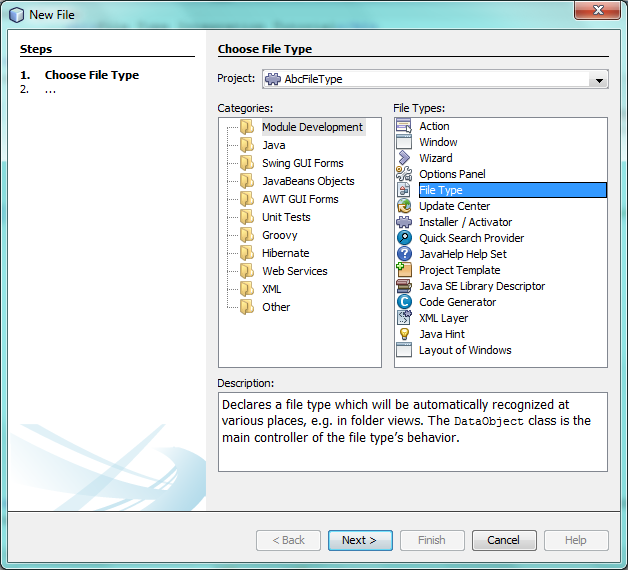Click the Update Center globe icon
628x570 pixels.
[x=404, y=206]
